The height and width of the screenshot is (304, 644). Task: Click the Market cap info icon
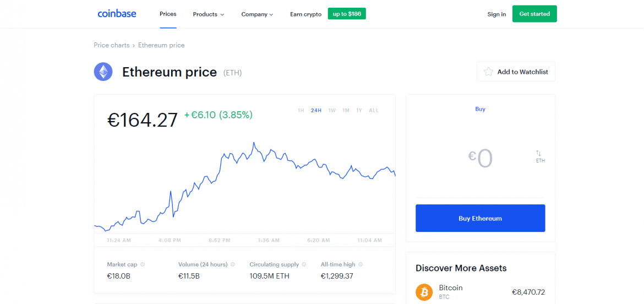[143, 264]
